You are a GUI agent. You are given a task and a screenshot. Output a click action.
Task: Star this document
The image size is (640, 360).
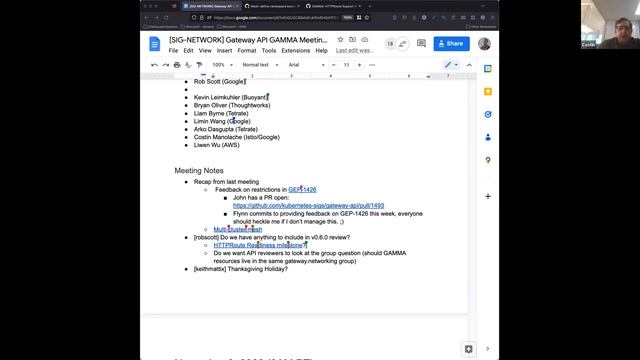[x=340, y=40]
